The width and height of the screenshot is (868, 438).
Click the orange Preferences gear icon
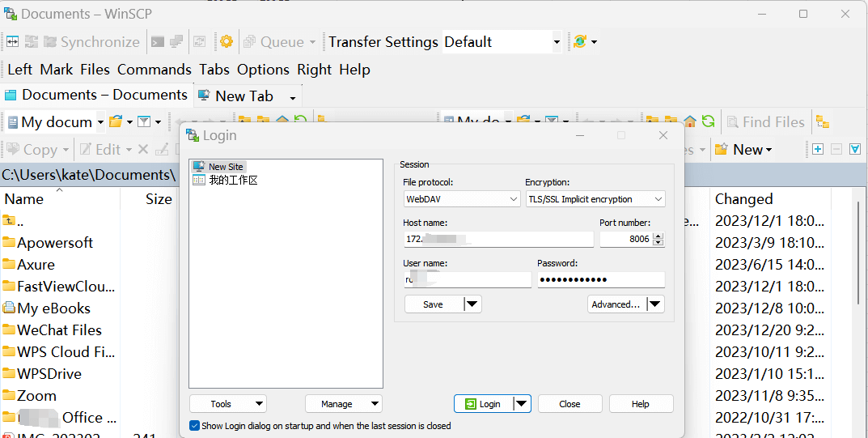226,41
